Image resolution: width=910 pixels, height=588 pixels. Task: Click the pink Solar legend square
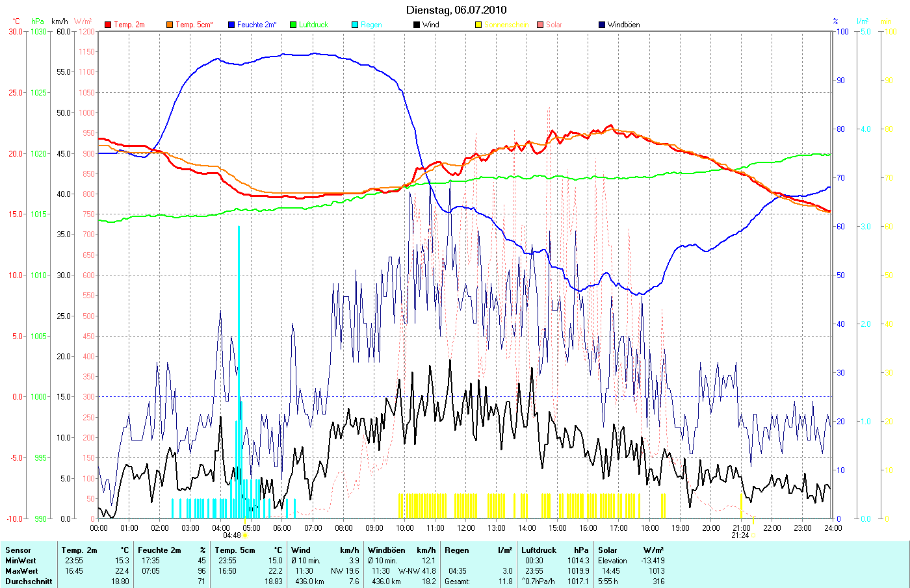pyautogui.click(x=540, y=25)
